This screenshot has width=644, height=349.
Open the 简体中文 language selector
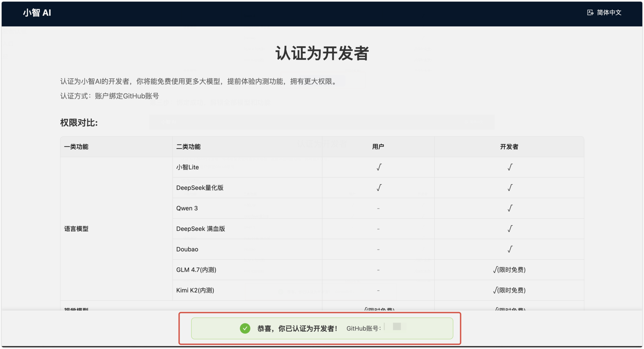pyautogui.click(x=609, y=12)
